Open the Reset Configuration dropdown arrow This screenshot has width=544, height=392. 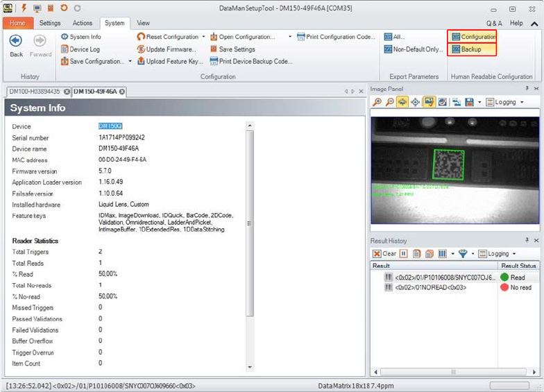(x=203, y=37)
